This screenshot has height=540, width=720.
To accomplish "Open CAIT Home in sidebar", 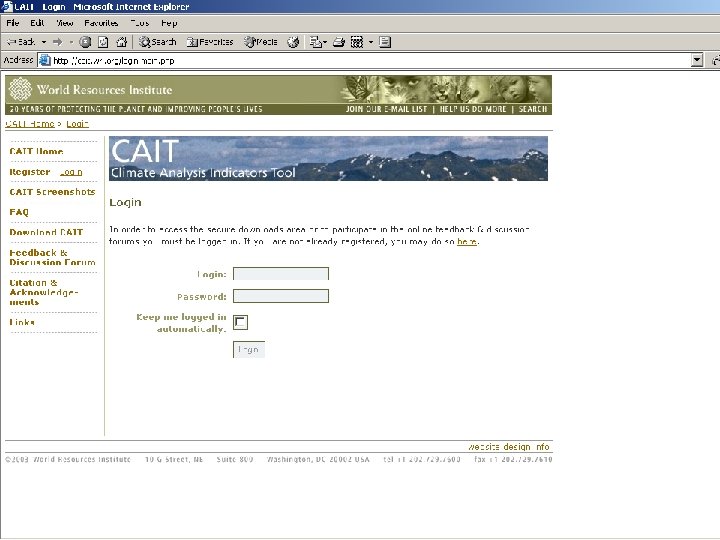I will tap(36, 151).
